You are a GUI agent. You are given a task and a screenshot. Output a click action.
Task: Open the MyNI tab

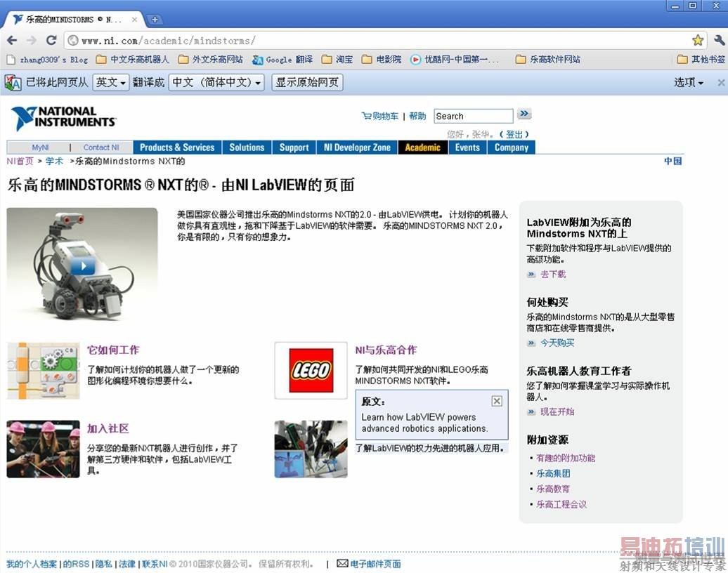pyautogui.click(x=40, y=147)
